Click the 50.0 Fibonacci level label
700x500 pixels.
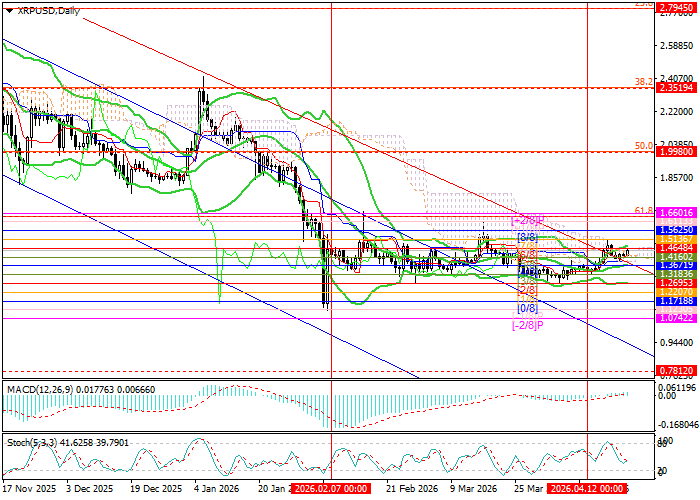click(643, 146)
